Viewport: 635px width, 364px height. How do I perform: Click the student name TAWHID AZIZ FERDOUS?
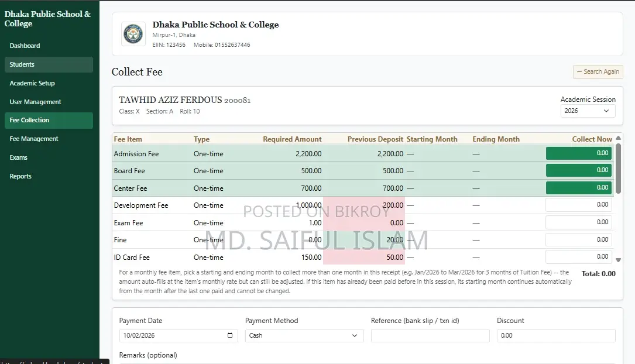(x=170, y=100)
